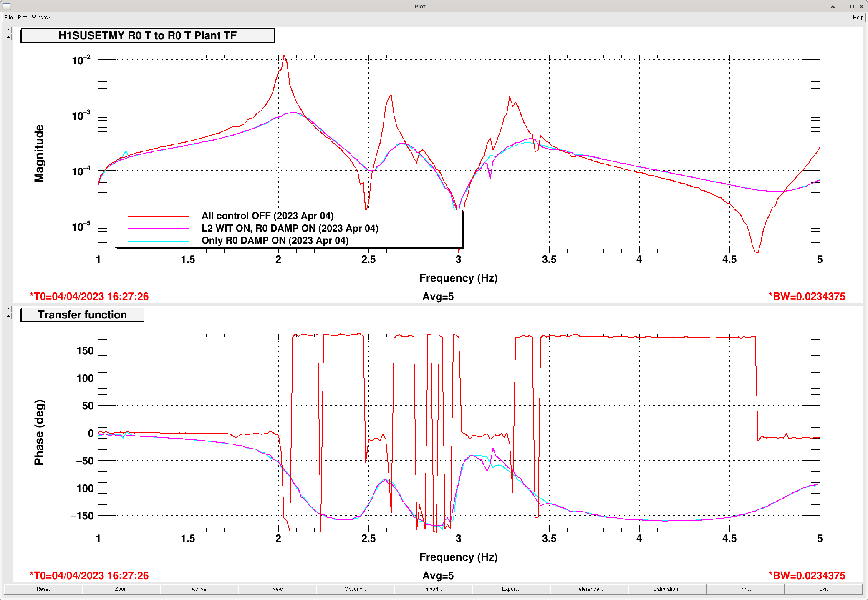The width and height of the screenshot is (868, 600).
Task: Open the Help menu
Action: click(x=858, y=17)
